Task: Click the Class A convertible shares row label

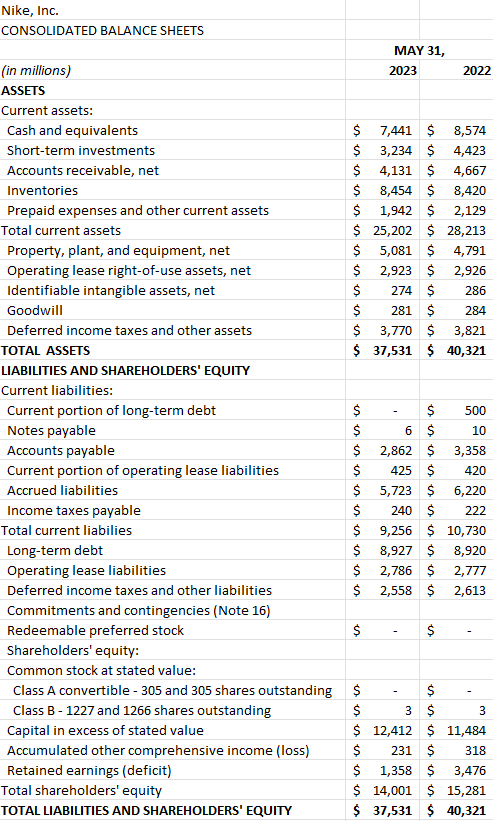Action: click(172, 691)
